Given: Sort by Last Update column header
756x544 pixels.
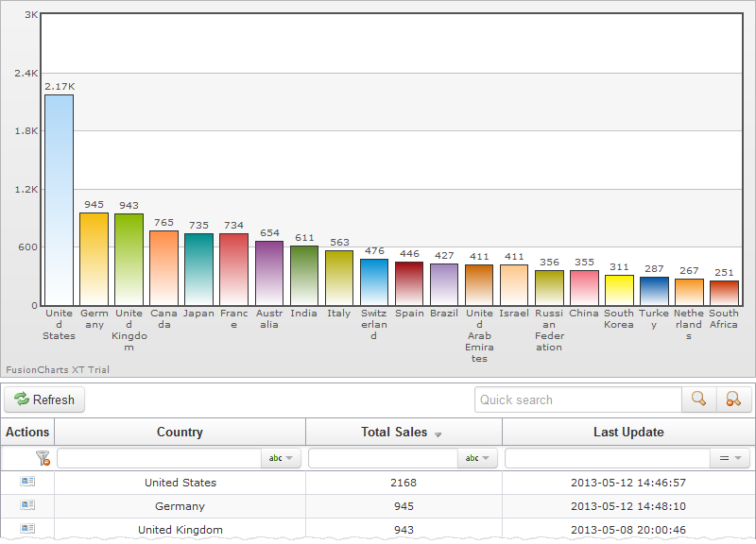Looking at the screenshot, I should tap(628, 432).
